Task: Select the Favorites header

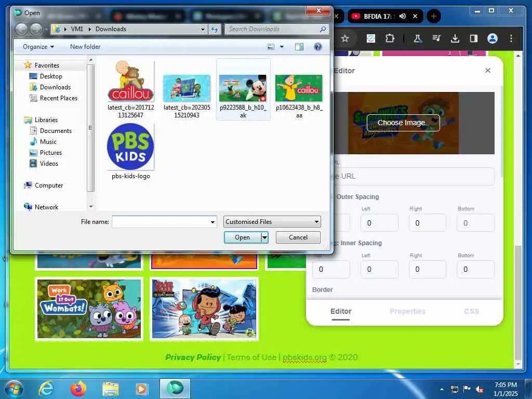Action: pos(46,65)
